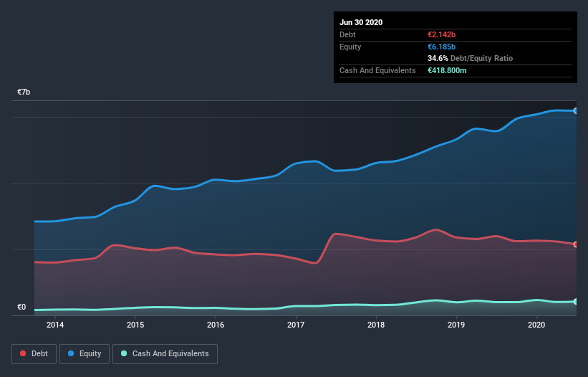Click the €0 y-axis label
588x377 pixels.
point(21,307)
